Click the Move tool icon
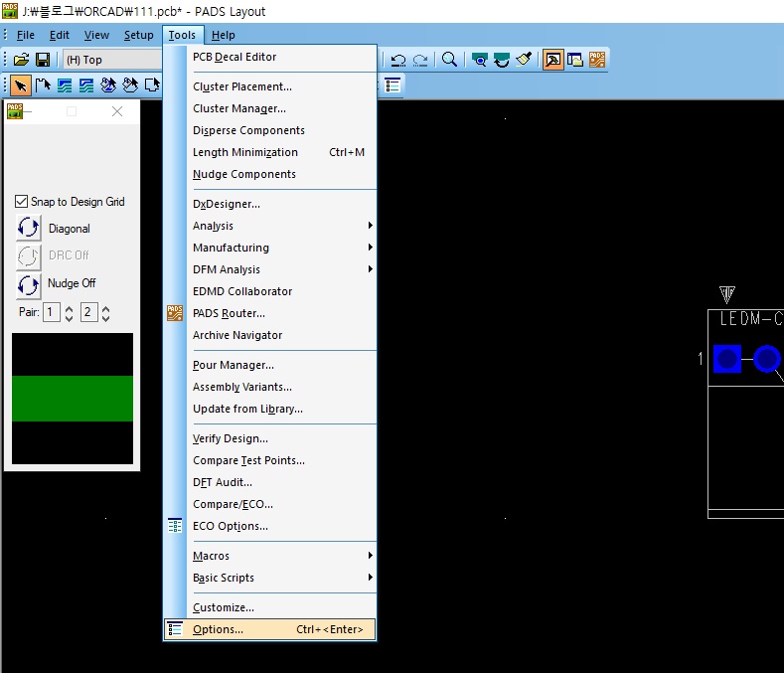 [x=43, y=85]
